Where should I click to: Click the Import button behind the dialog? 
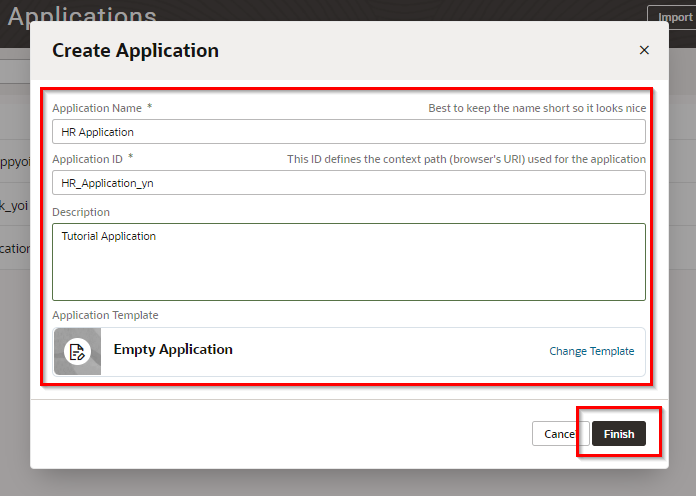click(x=674, y=17)
